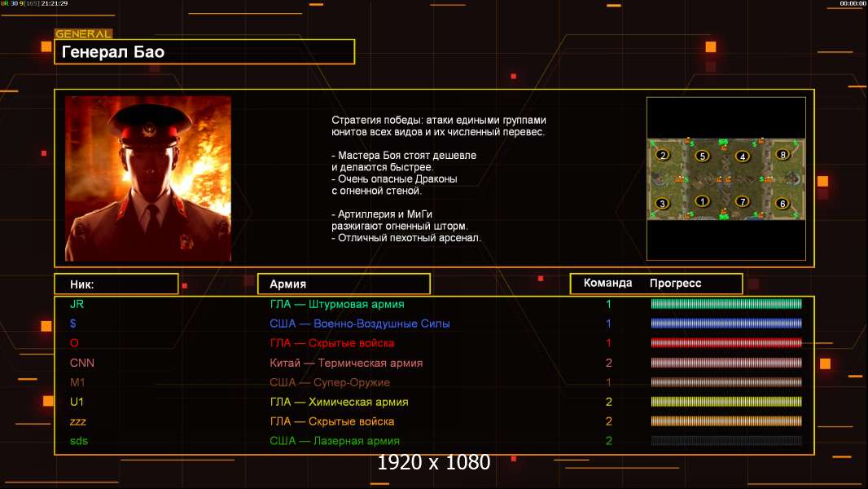Click start position 6 on the minimap
The width and height of the screenshot is (868, 489).
click(x=783, y=203)
